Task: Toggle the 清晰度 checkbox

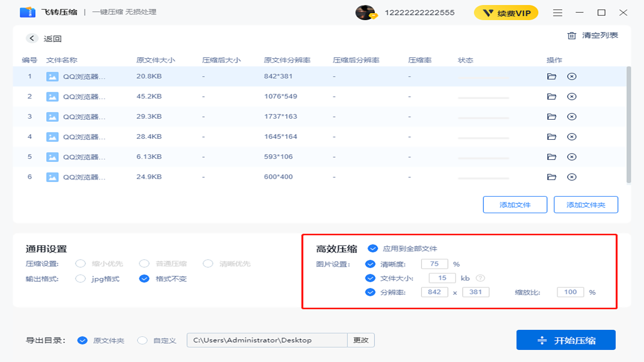Action: coord(370,264)
